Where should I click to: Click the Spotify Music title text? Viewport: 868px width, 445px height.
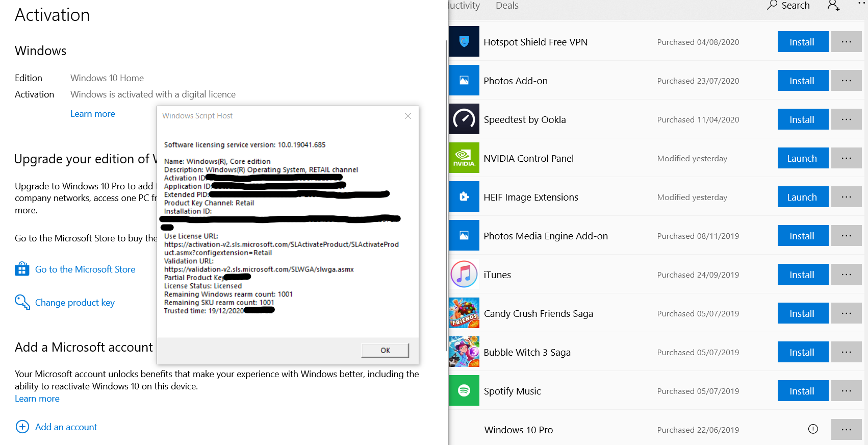click(x=512, y=391)
